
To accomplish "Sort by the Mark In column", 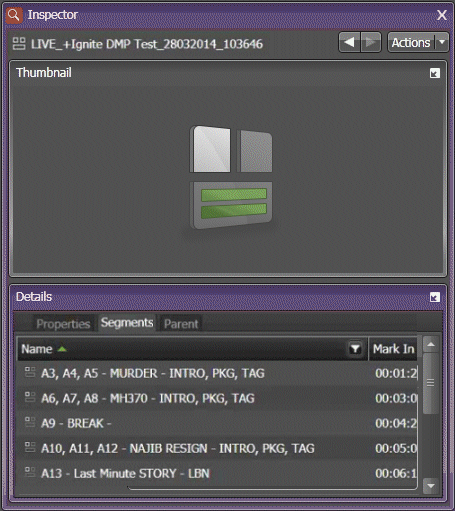I will click(393, 349).
